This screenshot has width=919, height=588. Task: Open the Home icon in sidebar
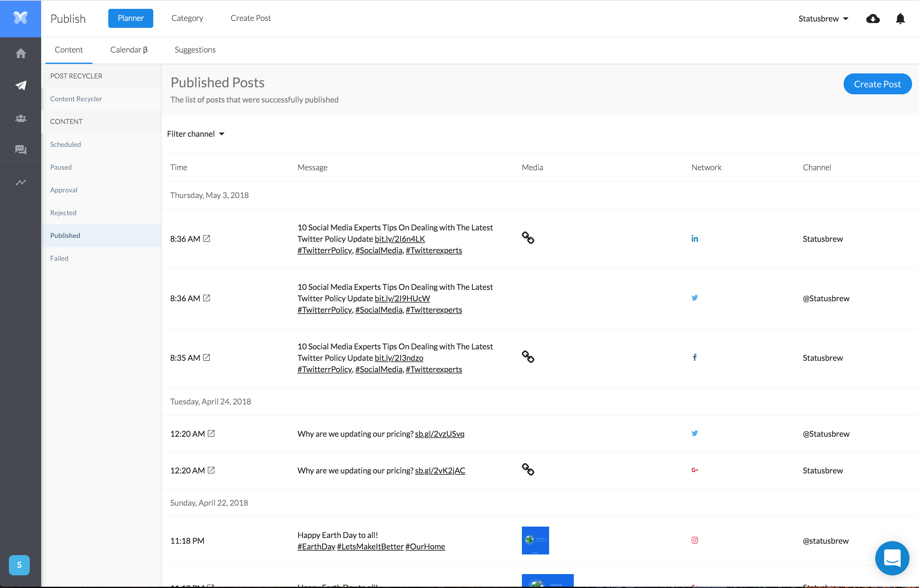tap(21, 53)
